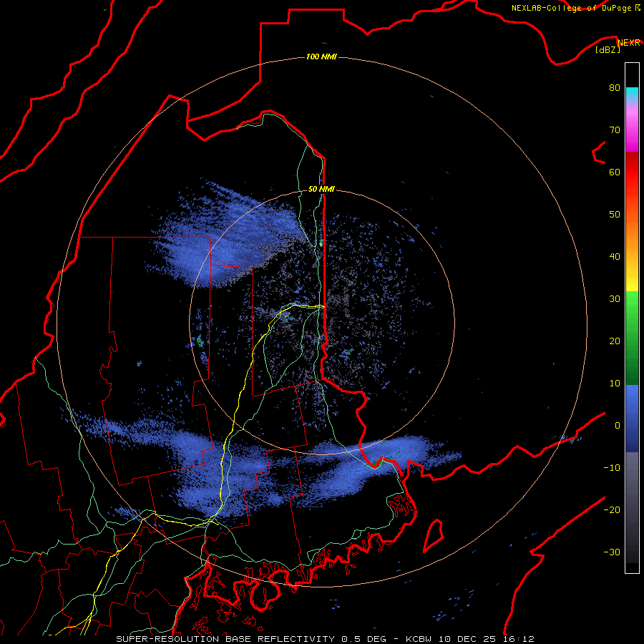Click the red band of the color bar
This screenshot has width=644, height=644.
tap(632, 172)
